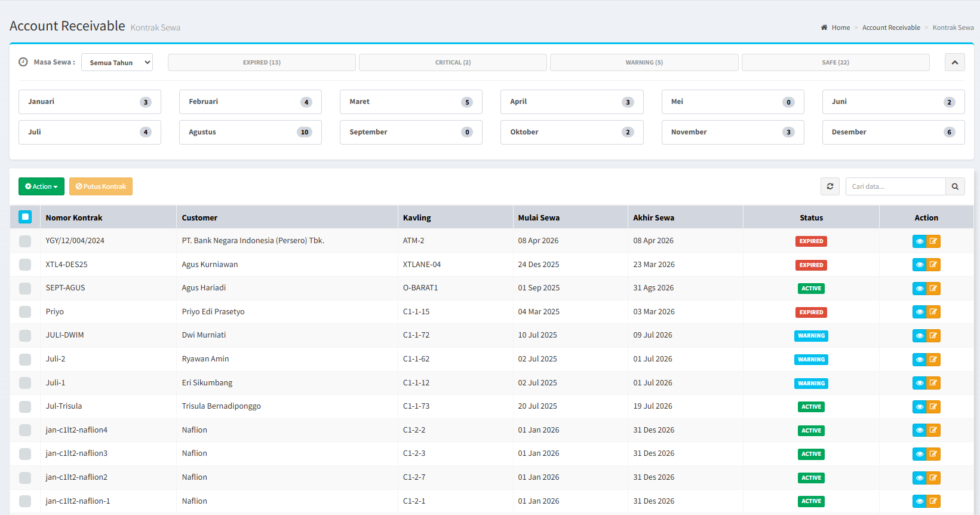This screenshot has width=980, height=515.
Task: Select the WARNING (5) filter tab
Action: 644,62
